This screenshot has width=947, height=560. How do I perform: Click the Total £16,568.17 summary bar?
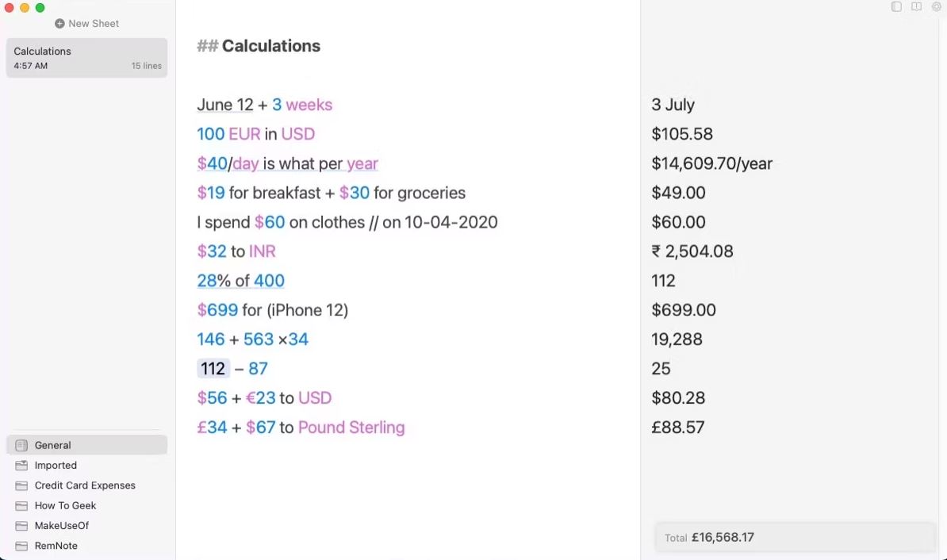click(x=795, y=537)
